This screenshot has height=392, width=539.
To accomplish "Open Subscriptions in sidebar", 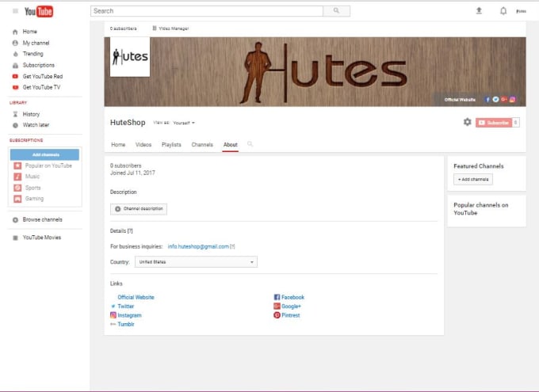I will tap(39, 65).
